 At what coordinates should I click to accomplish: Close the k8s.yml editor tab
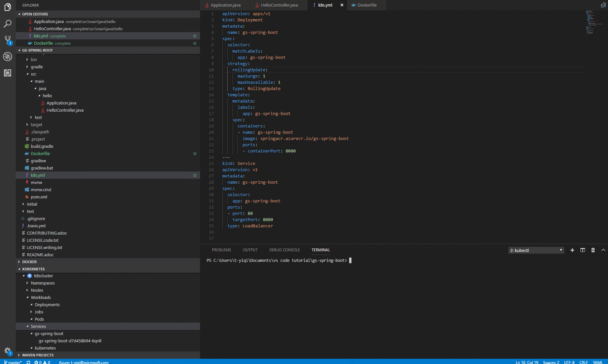tap(342, 5)
